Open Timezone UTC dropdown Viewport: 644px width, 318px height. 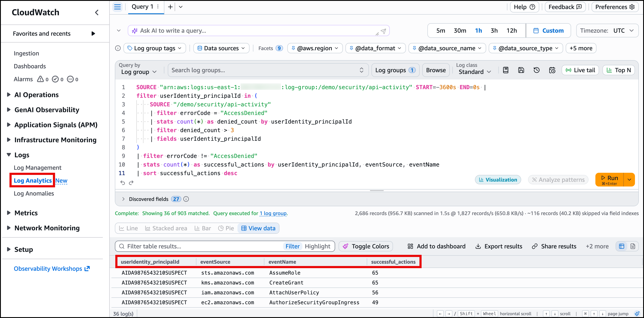pyautogui.click(x=607, y=31)
